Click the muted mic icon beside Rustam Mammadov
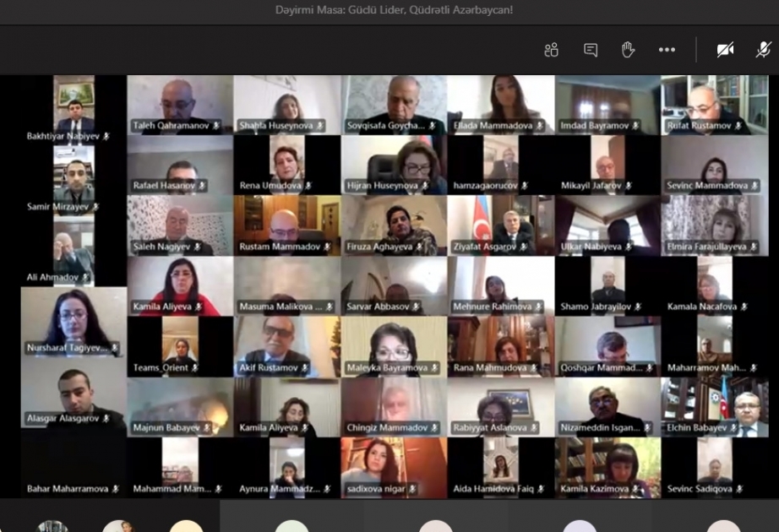 327,247
